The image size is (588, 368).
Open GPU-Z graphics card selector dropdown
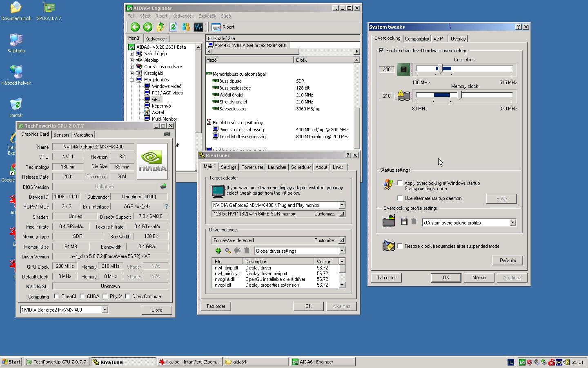coord(105,310)
